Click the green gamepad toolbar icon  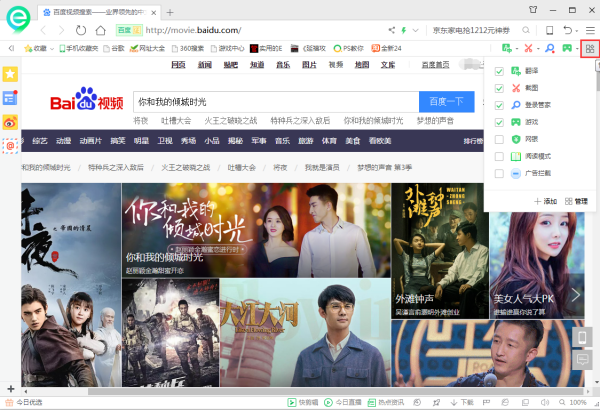point(567,48)
